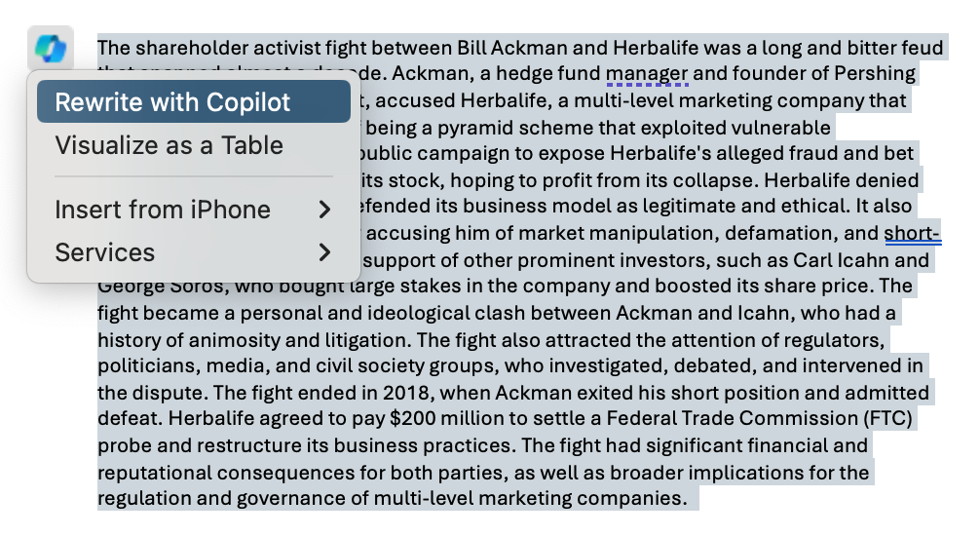
Task: Expand the Insert from iPhone submenu arrow
Action: [324, 210]
